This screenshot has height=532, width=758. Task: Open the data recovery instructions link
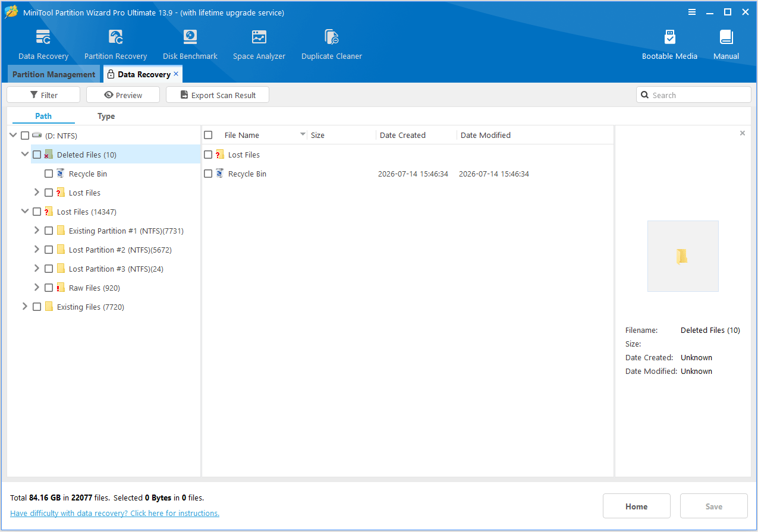pos(115,513)
